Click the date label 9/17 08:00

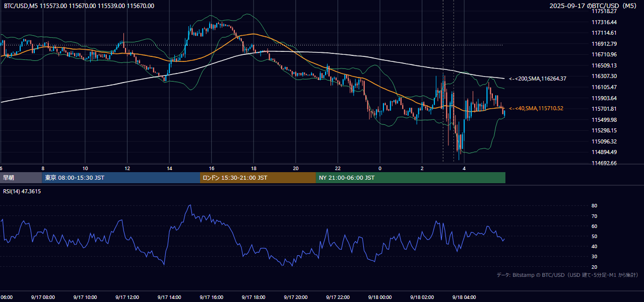43,297
